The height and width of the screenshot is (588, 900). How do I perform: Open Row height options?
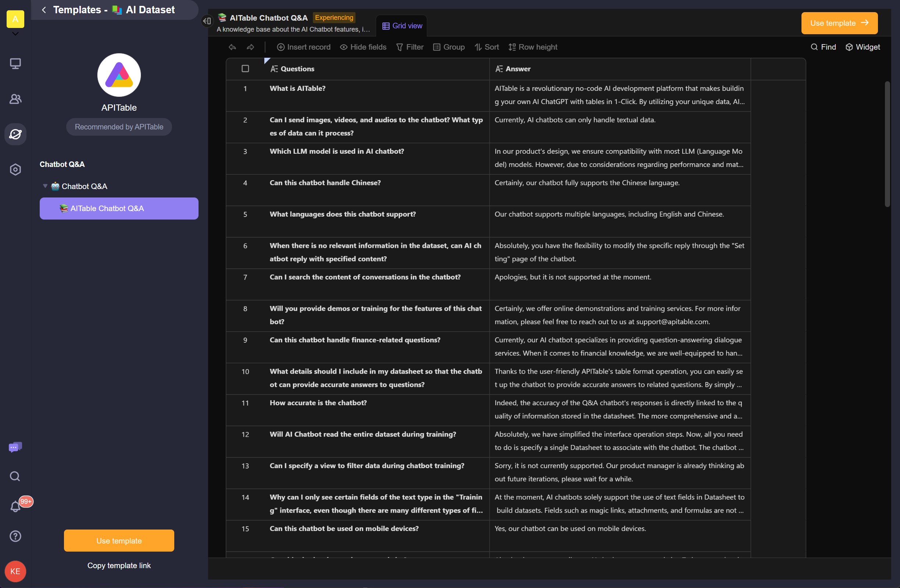pos(533,47)
